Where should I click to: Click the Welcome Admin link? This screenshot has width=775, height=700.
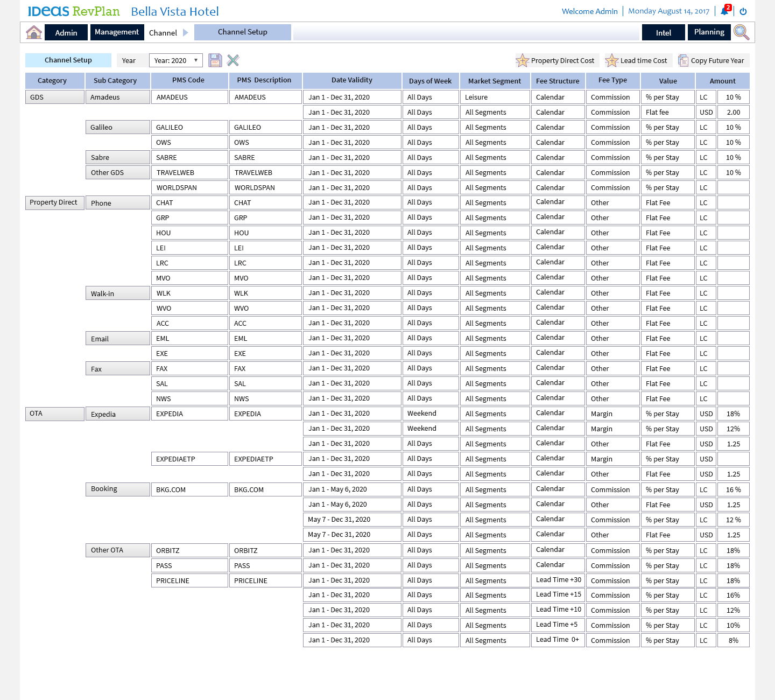589,11
